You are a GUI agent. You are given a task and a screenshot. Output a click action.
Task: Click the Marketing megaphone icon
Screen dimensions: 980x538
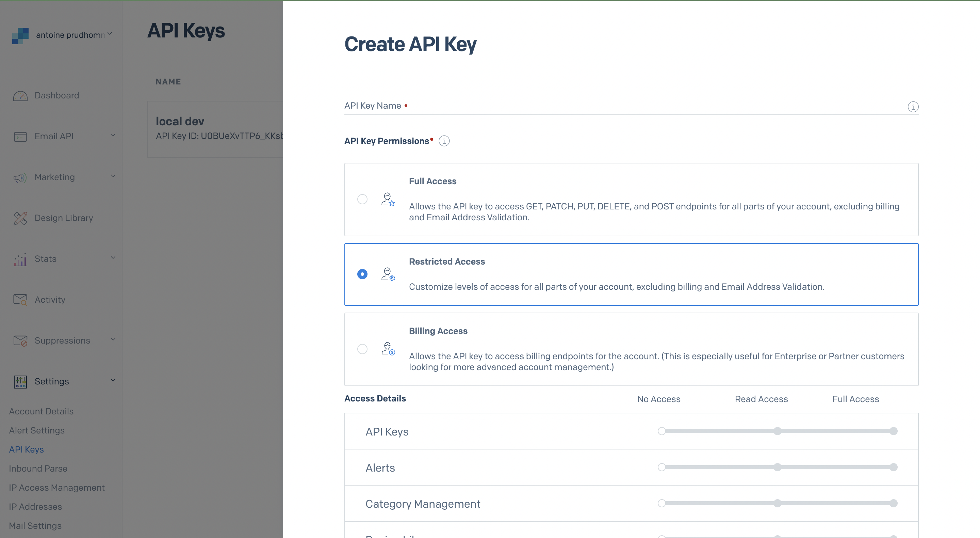coord(20,177)
